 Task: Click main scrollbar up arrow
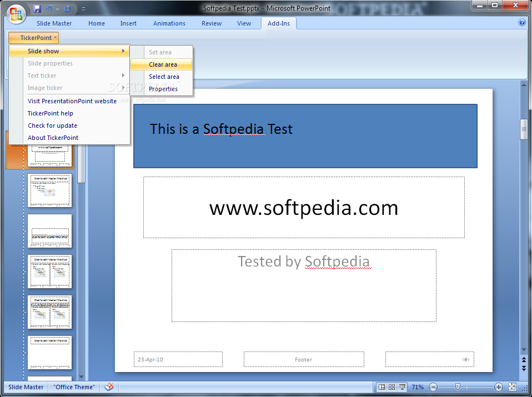[x=524, y=84]
